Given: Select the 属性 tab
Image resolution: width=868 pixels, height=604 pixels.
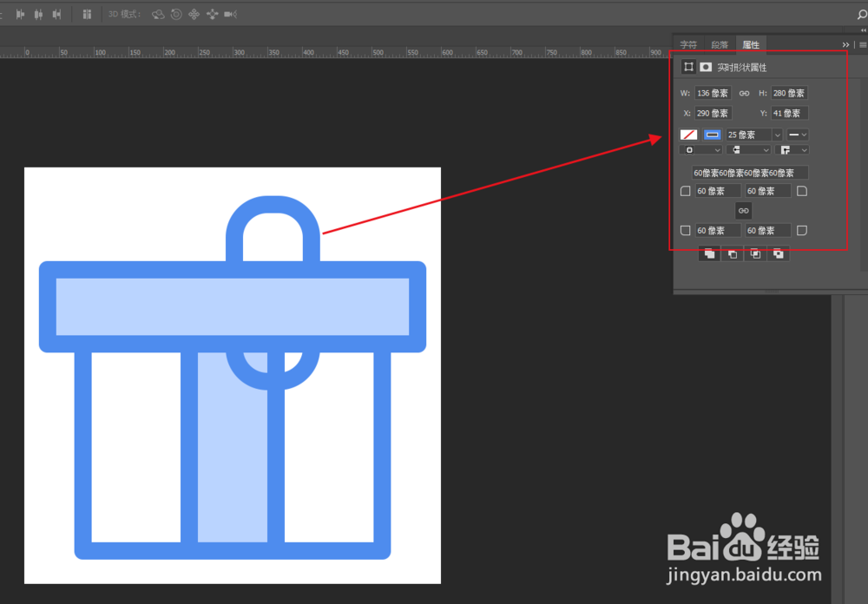Looking at the screenshot, I should point(751,45).
